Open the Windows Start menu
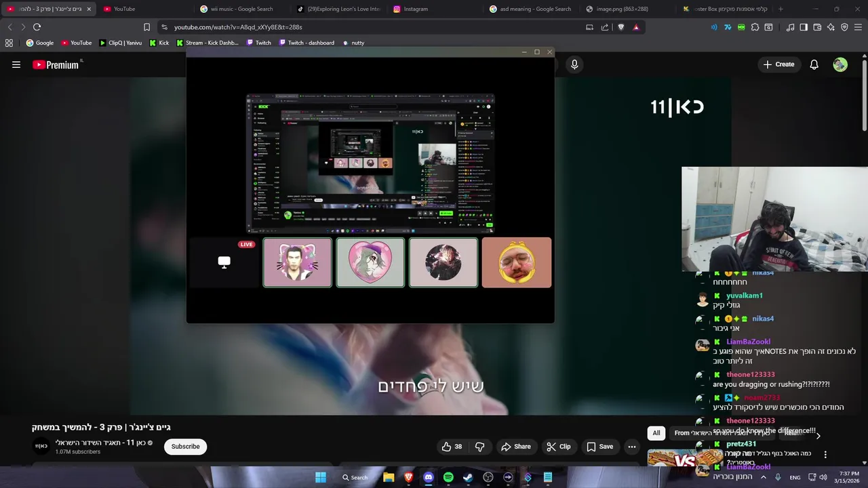Viewport: 868px width, 488px height. [321, 477]
